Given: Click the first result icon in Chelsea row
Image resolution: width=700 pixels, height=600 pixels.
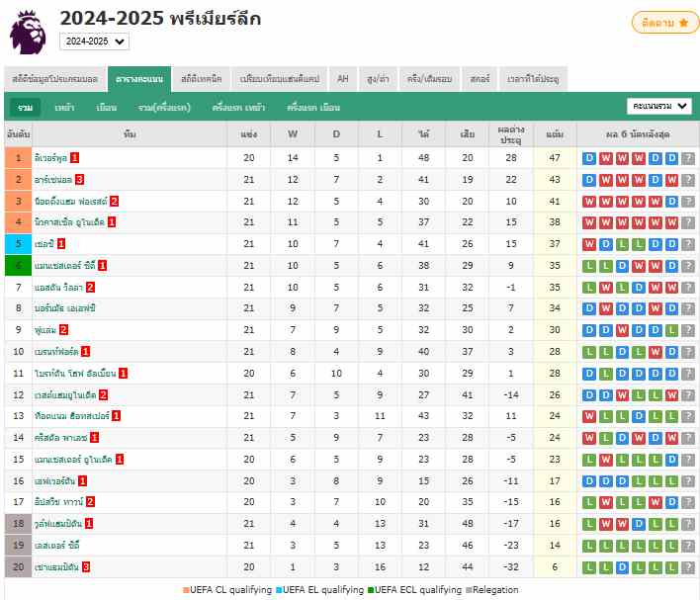Looking at the screenshot, I should pyautogui.click(x=589, y=244).
